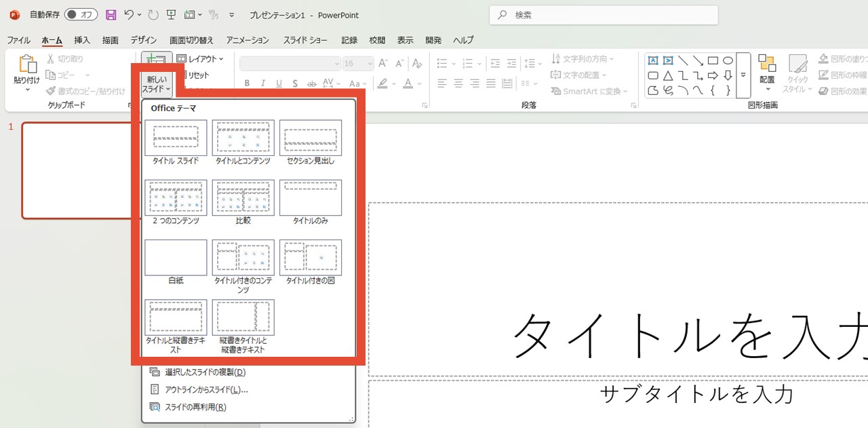Screen dimensions: 868x428
Task: Click the Redo icon in title bar
Action: (153, 14)
